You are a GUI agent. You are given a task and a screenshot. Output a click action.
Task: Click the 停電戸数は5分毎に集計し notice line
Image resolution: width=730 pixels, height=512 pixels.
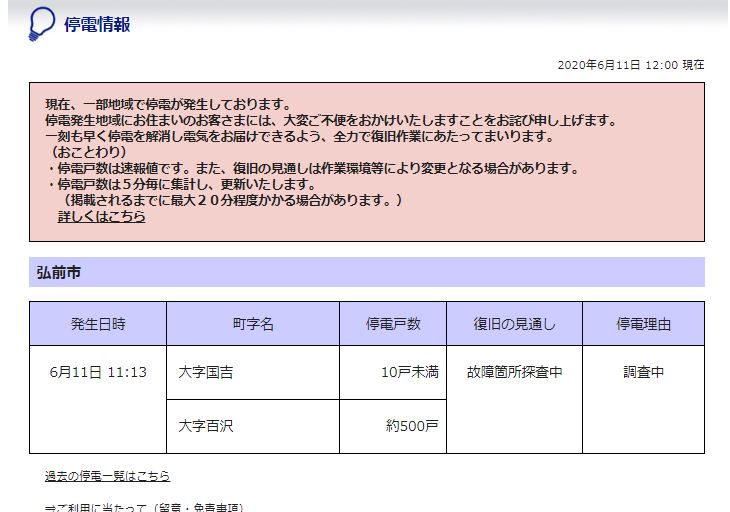click(x=182, y=184)
